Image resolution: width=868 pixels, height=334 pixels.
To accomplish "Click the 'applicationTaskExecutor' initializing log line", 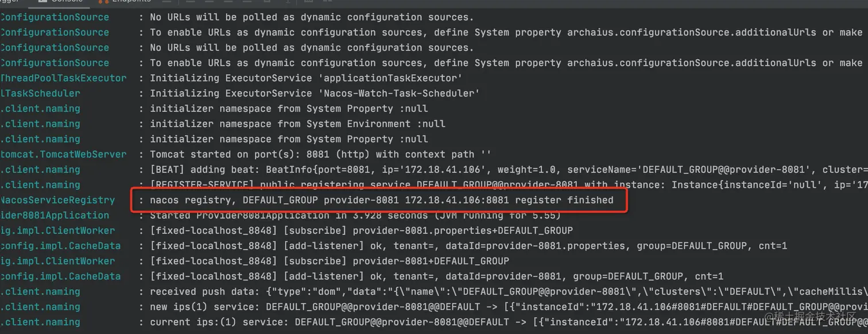I will pyautogui.click(x=306, y=78).
